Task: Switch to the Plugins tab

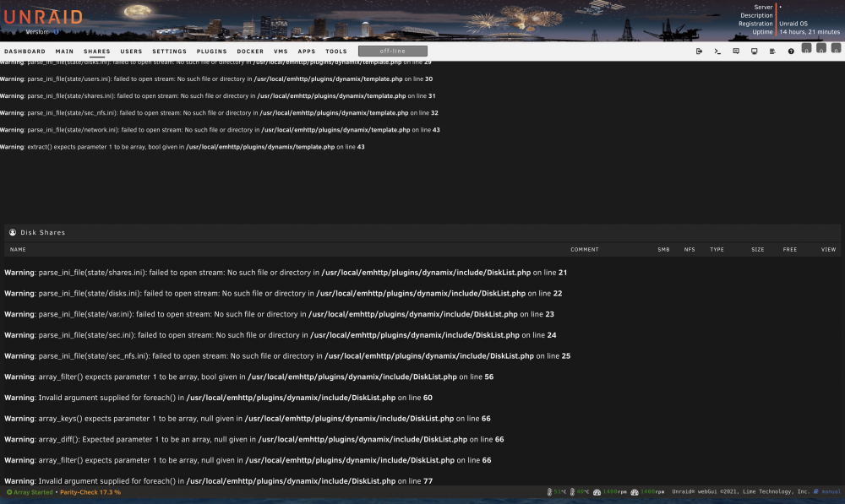Action: [x=211, y=51]
